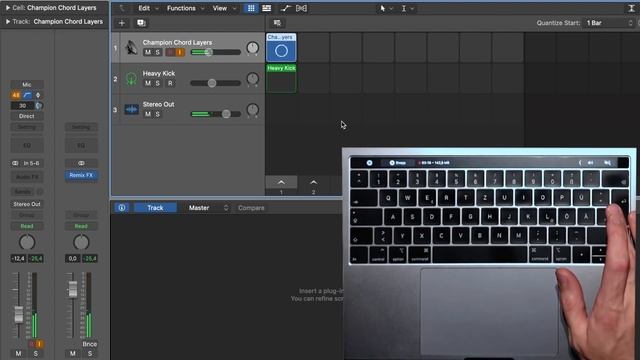Click the phase invert icon under Mic
The width and height of the screenshot is (640, 360).
(x=38, y=95)
